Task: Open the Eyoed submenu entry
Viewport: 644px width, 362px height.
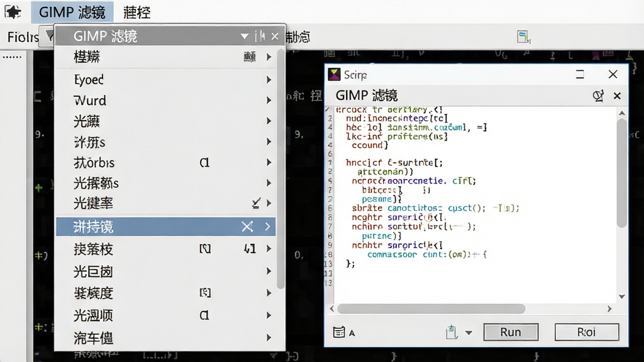Action: click(x=89, y=79)
